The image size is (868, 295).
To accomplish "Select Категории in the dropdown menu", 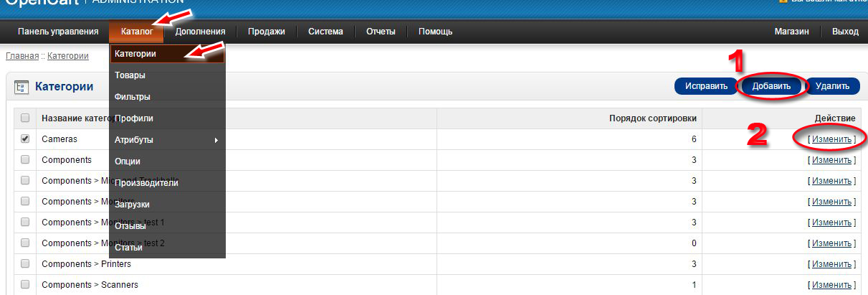I will (135, 54).
